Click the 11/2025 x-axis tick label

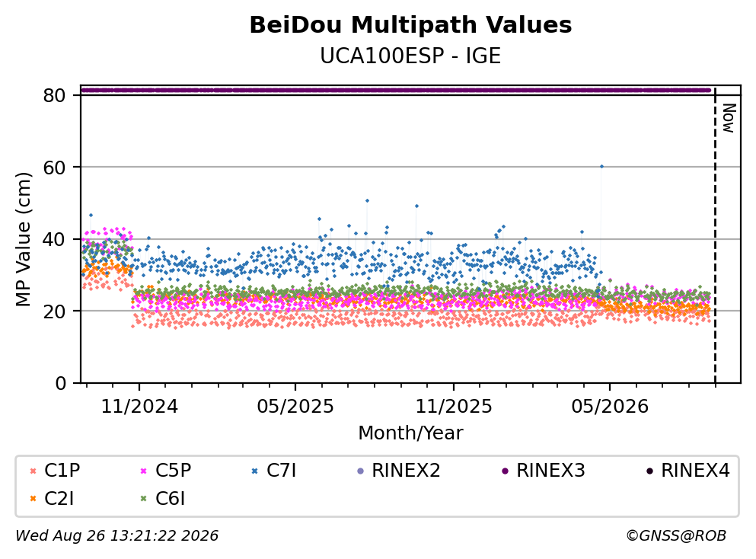tap(454, 407)
